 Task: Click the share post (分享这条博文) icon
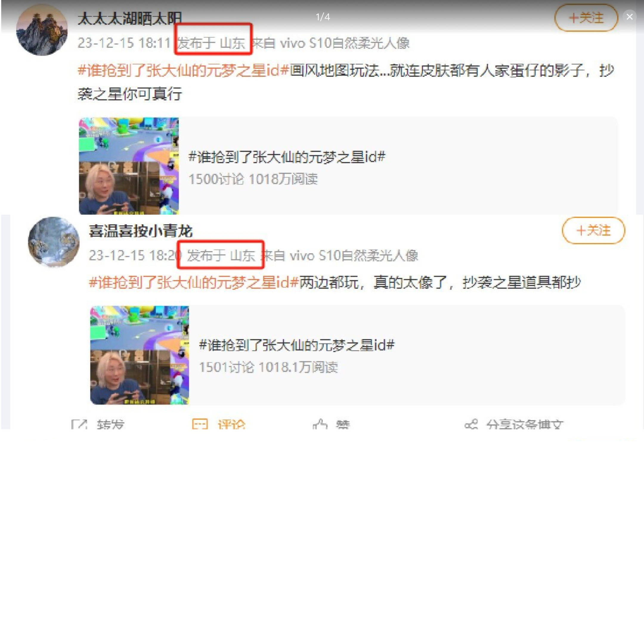click(x=471, y=424)
